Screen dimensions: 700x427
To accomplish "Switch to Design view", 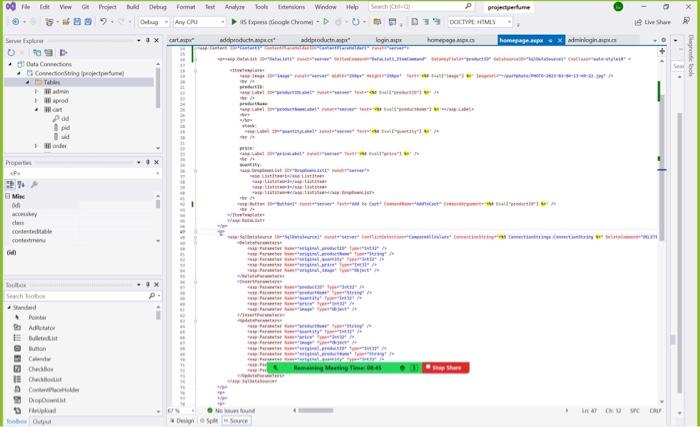I will pyautogui.click(x=182, y=421).
